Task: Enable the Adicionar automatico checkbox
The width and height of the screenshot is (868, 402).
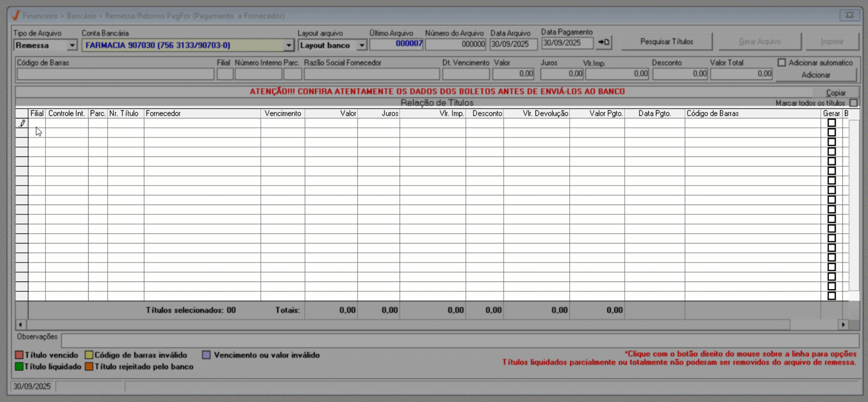Action: tap(781, 63)
